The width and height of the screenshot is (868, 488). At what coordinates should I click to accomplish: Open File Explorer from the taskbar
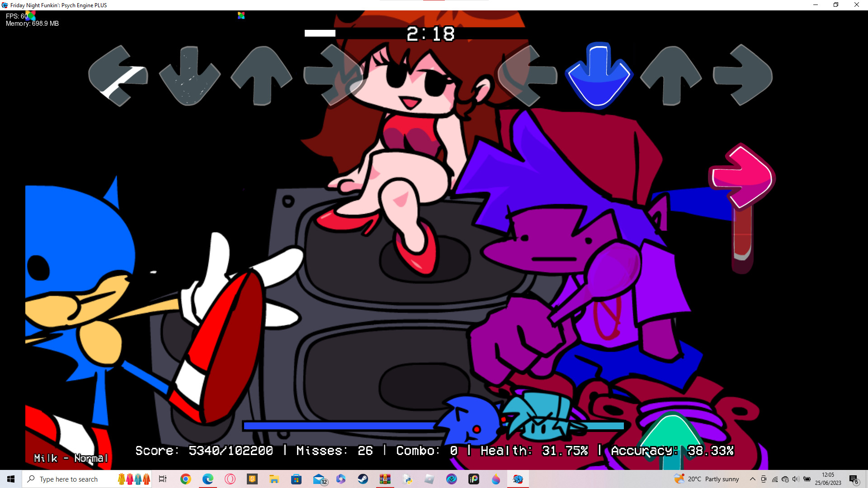tap(274, 479)
